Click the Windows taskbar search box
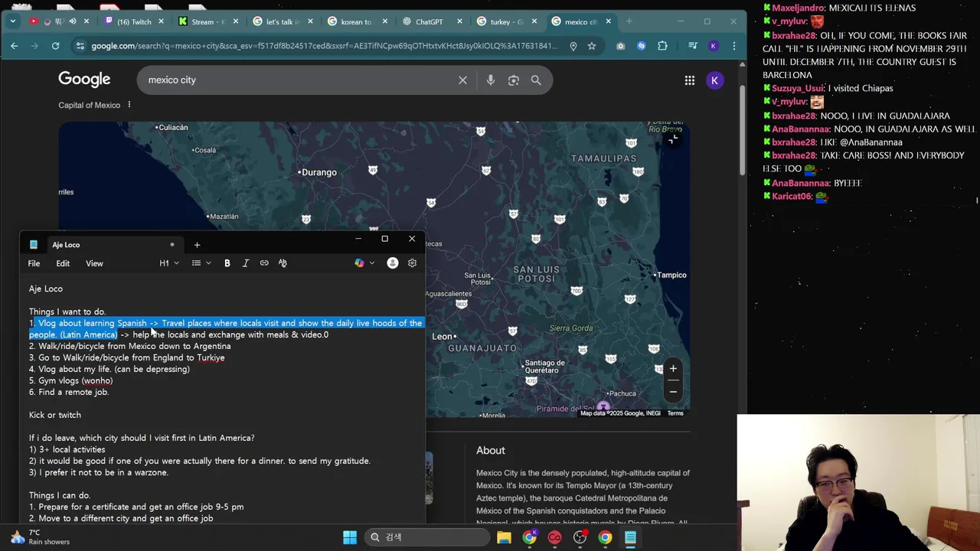The width and height of the screenshot is (980, 551). [x=426, y=537]
